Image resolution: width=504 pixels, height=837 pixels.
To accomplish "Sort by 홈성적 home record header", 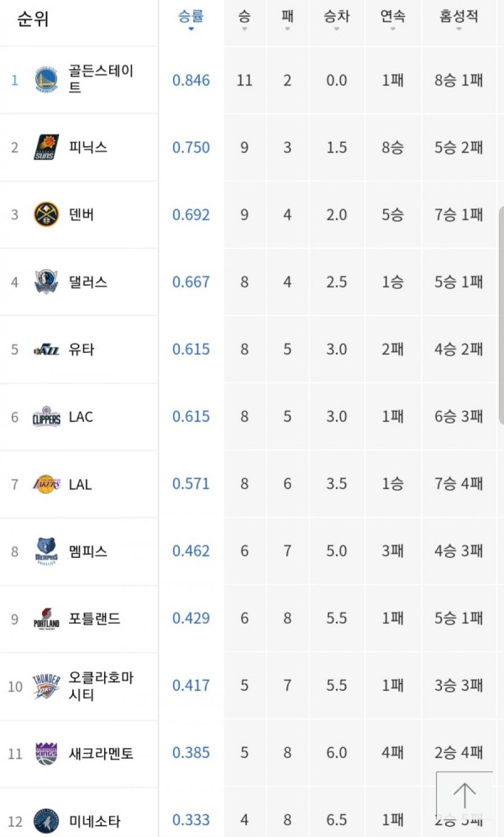I will pos(459,19).
